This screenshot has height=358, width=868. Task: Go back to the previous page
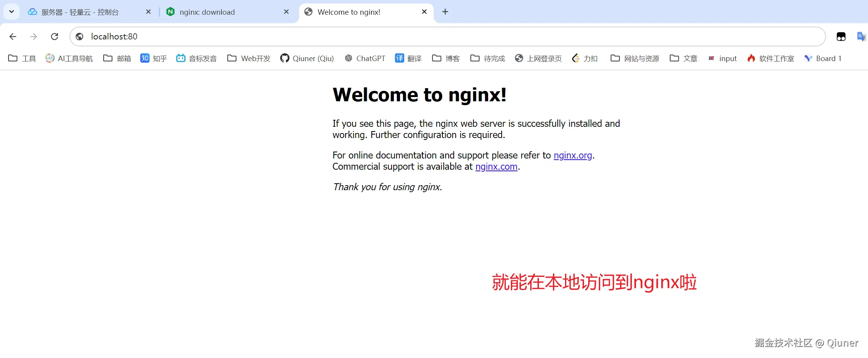pos(13,36)
